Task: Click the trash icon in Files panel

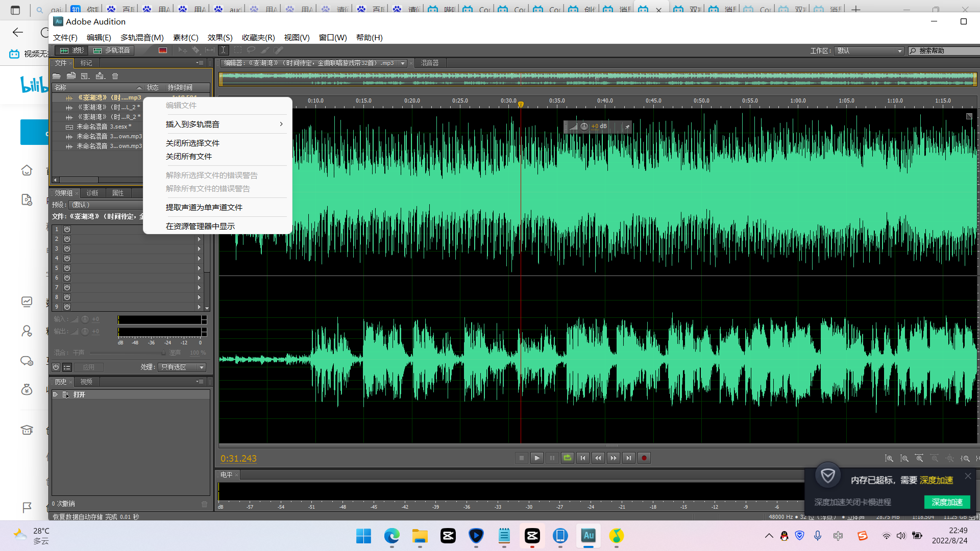Action: [115, 76]
